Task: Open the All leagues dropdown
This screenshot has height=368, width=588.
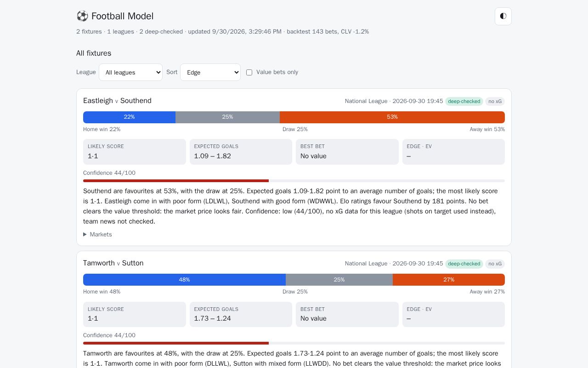Action: 130,72
